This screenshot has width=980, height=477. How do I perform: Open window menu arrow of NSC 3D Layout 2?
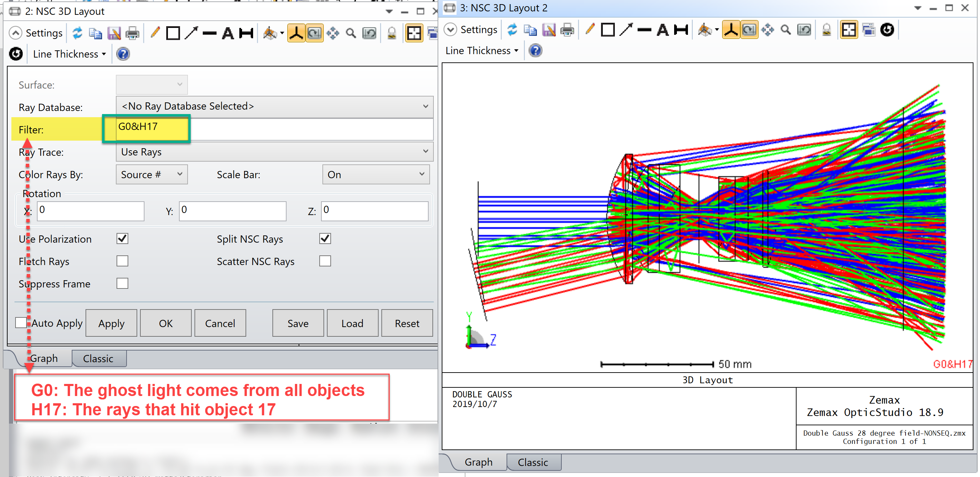(918, 8)
